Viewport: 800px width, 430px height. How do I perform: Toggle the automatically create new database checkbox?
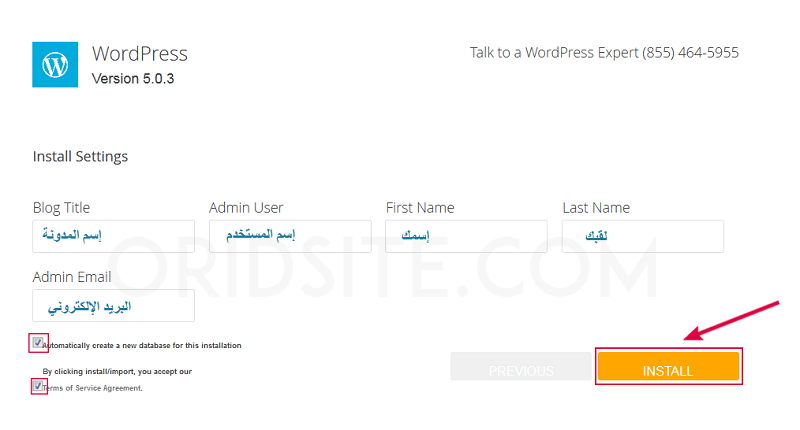pos(39,343)
